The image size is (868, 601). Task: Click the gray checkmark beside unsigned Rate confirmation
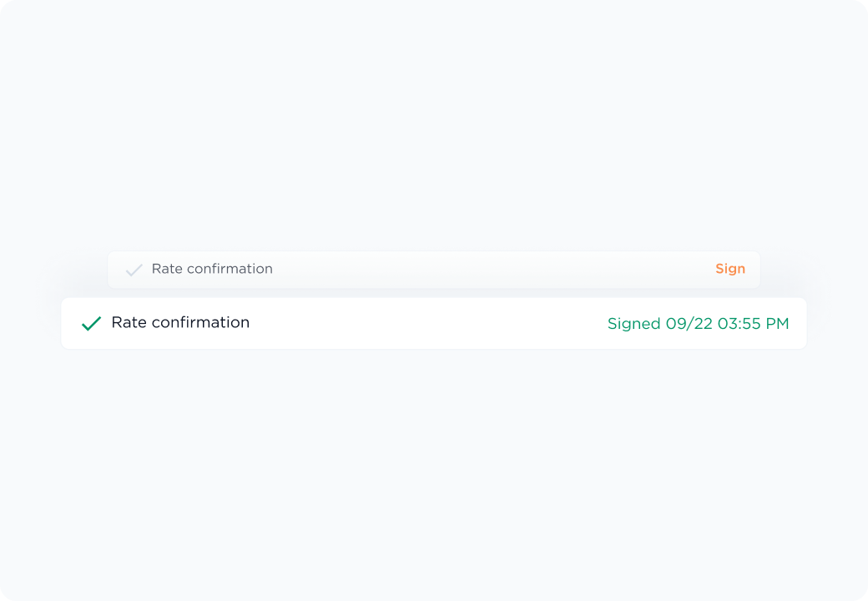coord(134,270)
